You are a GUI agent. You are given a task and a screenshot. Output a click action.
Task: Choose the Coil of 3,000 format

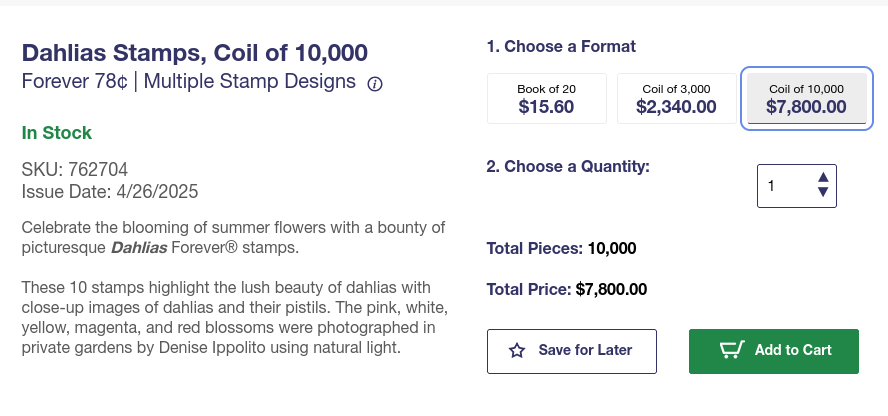pos(676,98)
